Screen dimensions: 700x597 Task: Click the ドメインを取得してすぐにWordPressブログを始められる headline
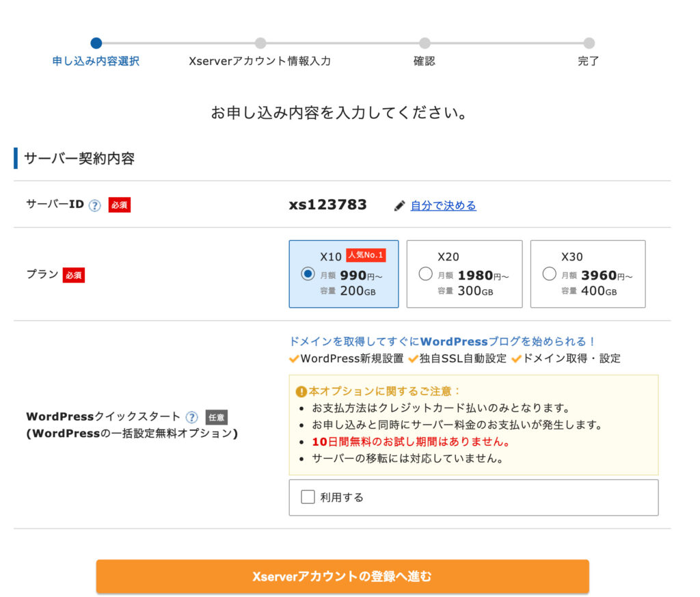442,342
